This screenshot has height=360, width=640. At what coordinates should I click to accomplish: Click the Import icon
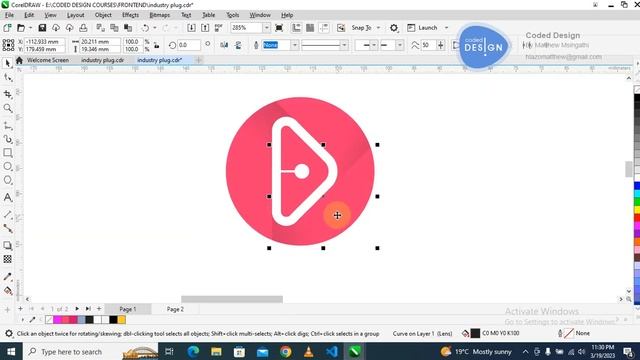coord(191,28)
